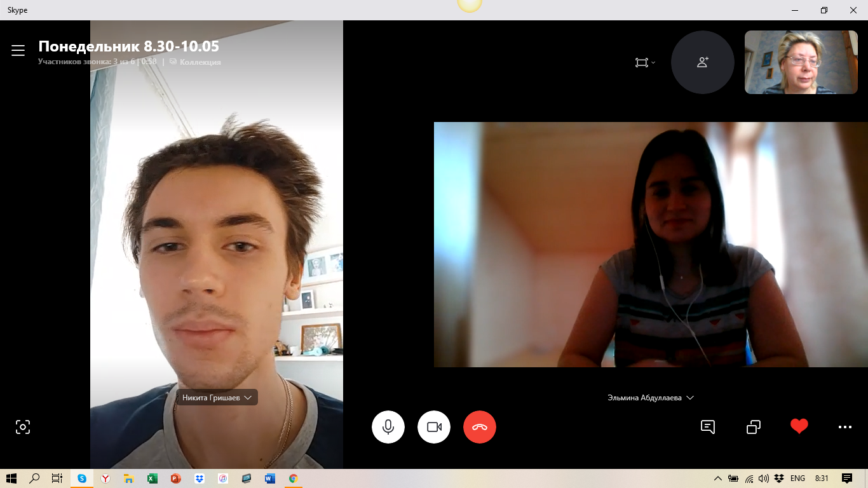The image size is (868, 488).
Task: Take a snapshot with the capture icon
Action: [23, 427]
